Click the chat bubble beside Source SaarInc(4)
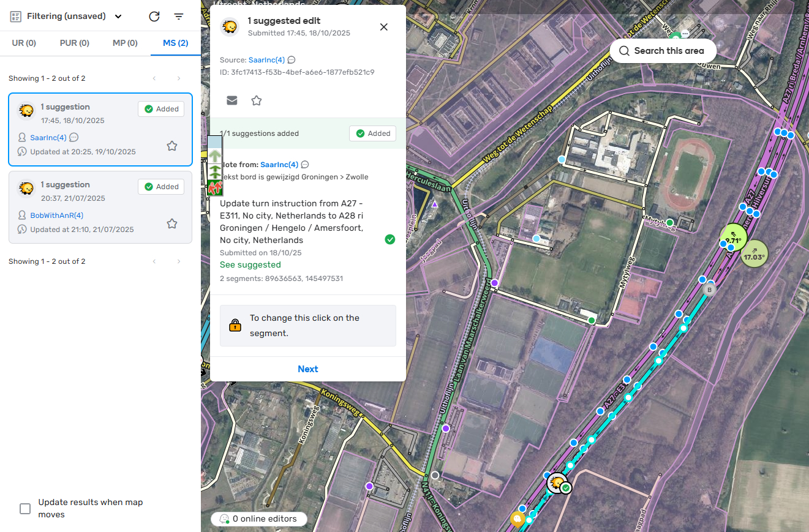 (292, 60)
